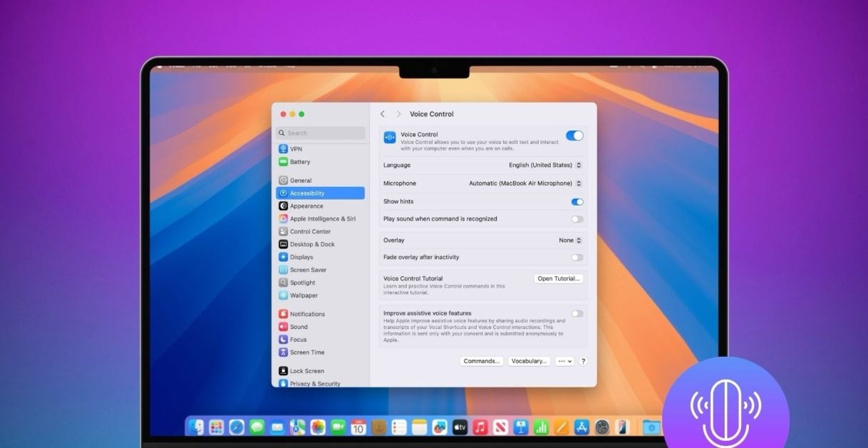
Task: Open the Commands dialog
Action: 482,362
